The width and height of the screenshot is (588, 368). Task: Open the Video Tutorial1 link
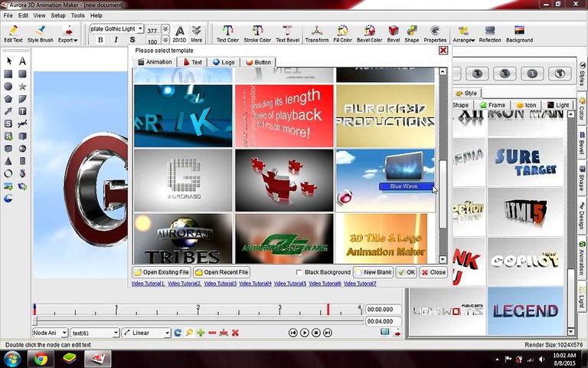(148, 284)
